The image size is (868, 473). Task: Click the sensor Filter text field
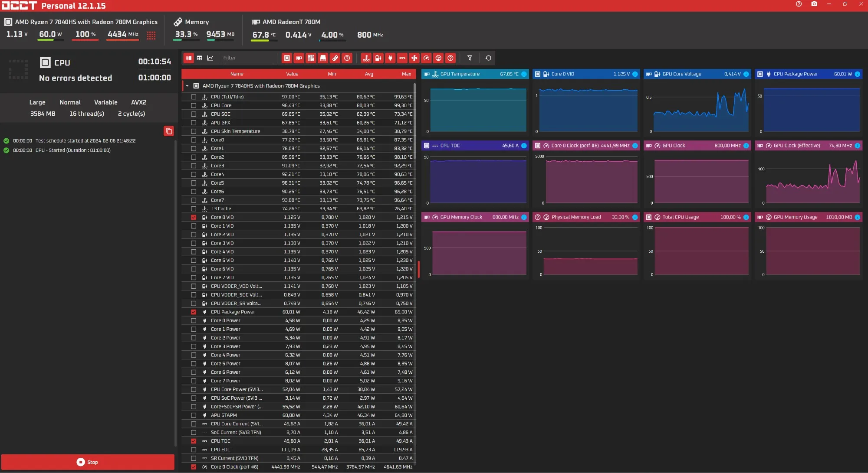click(x=247, y=58)
